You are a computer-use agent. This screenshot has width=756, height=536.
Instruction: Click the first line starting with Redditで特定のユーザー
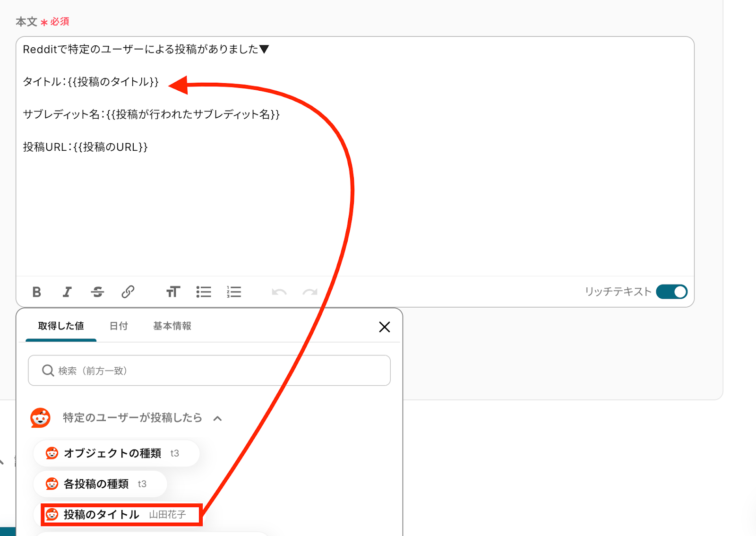(146, 49)
